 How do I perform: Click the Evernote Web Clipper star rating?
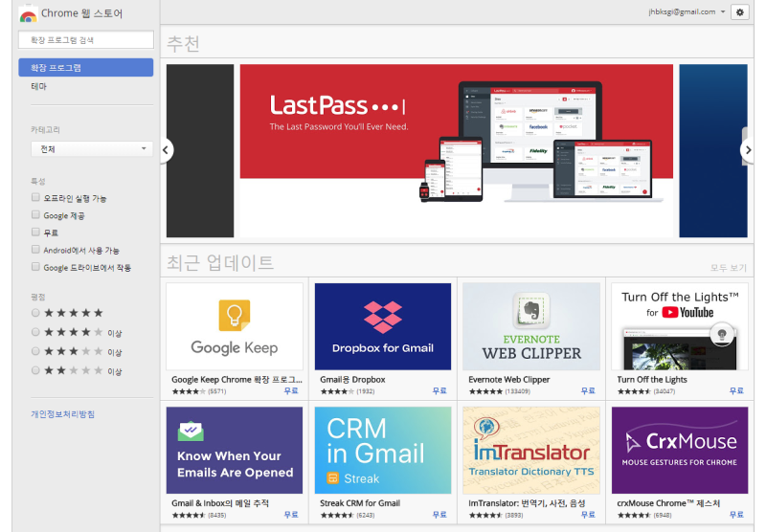point(485,391)
